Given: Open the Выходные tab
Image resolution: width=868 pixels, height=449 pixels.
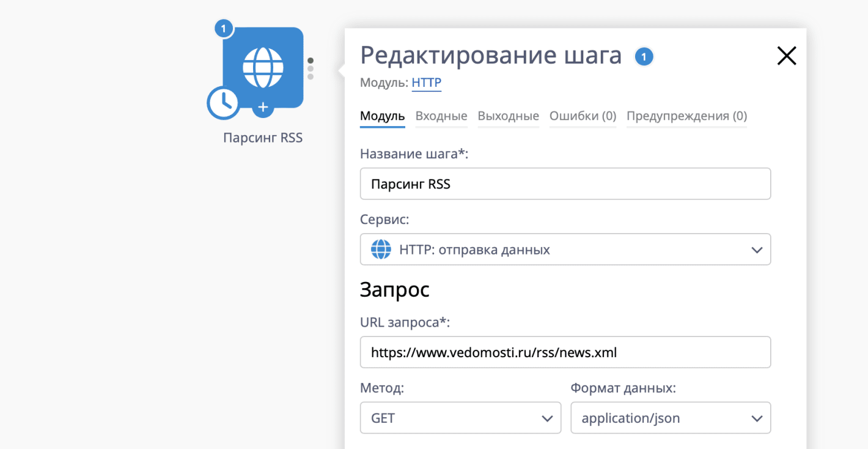Looking at the screenshot, I should point(508,116).
